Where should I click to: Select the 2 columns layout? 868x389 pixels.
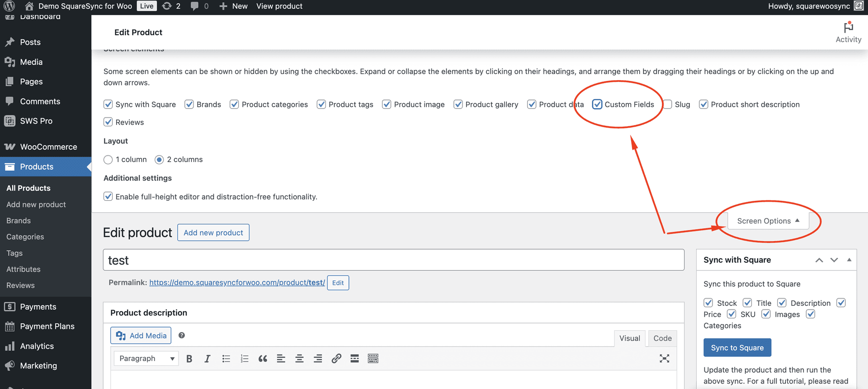(x=159, y=160)
